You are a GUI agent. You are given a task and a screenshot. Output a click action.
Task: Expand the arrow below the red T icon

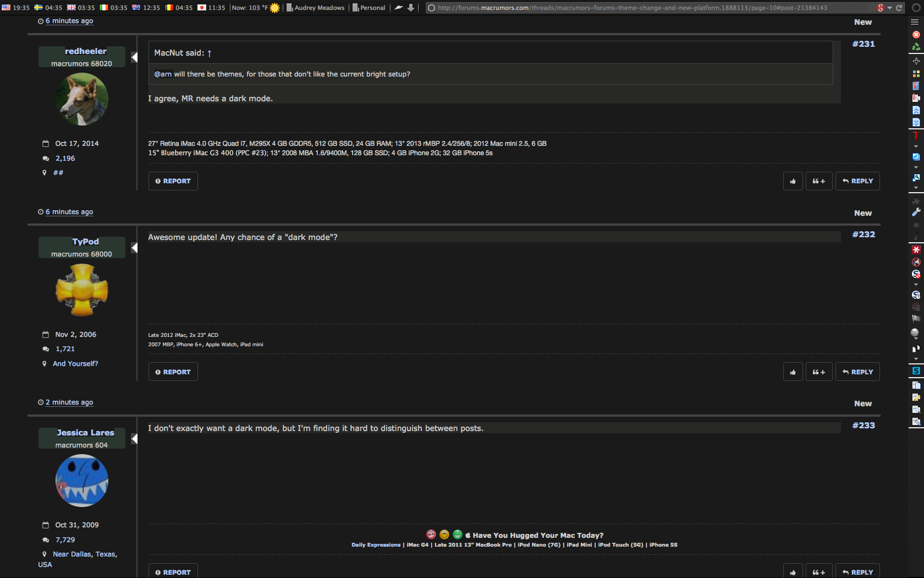point(916,146)
